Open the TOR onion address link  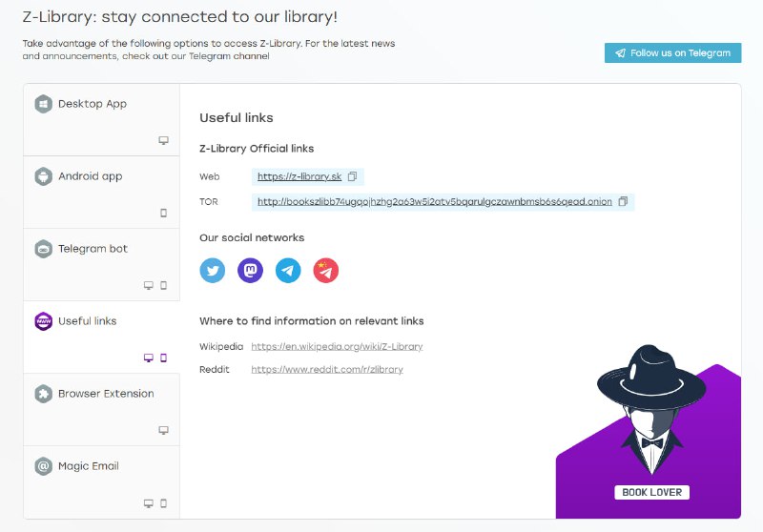point(434,202)
